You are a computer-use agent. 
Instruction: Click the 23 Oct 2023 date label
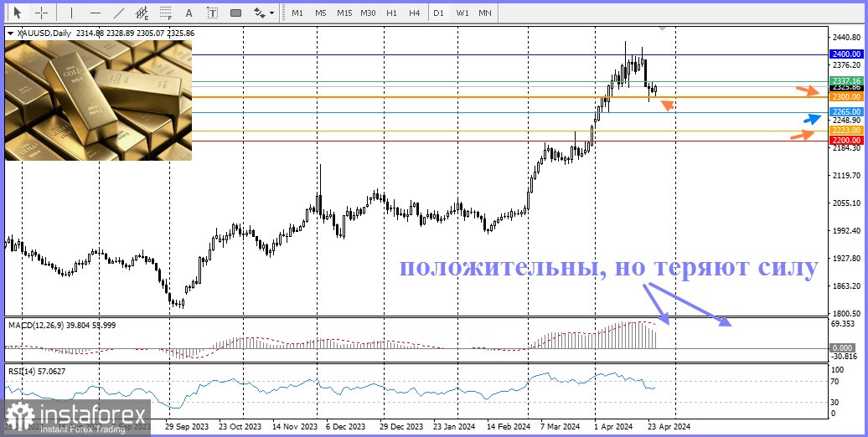[240, 427]
